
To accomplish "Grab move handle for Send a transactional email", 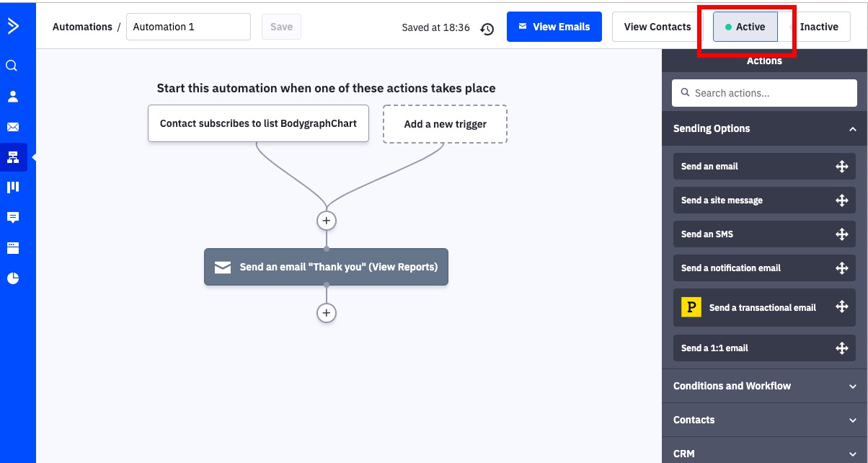I will [841, 307].
